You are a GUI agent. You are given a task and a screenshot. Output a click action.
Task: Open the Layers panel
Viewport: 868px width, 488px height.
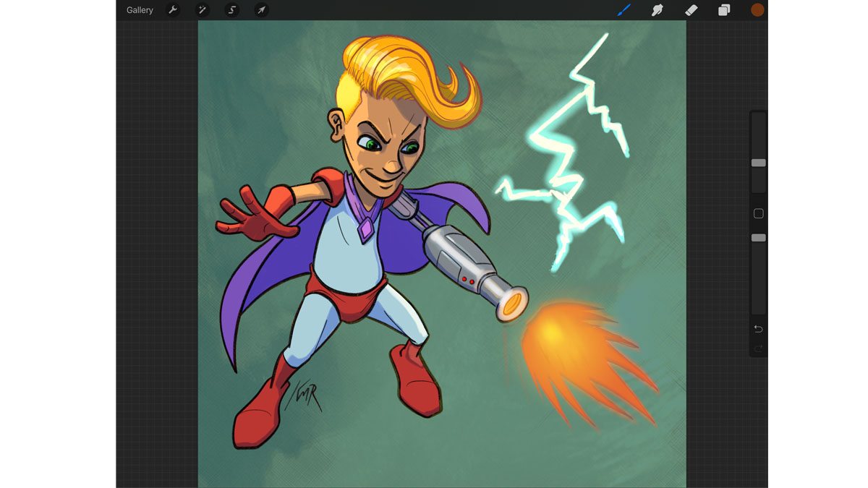click(724, 10)
